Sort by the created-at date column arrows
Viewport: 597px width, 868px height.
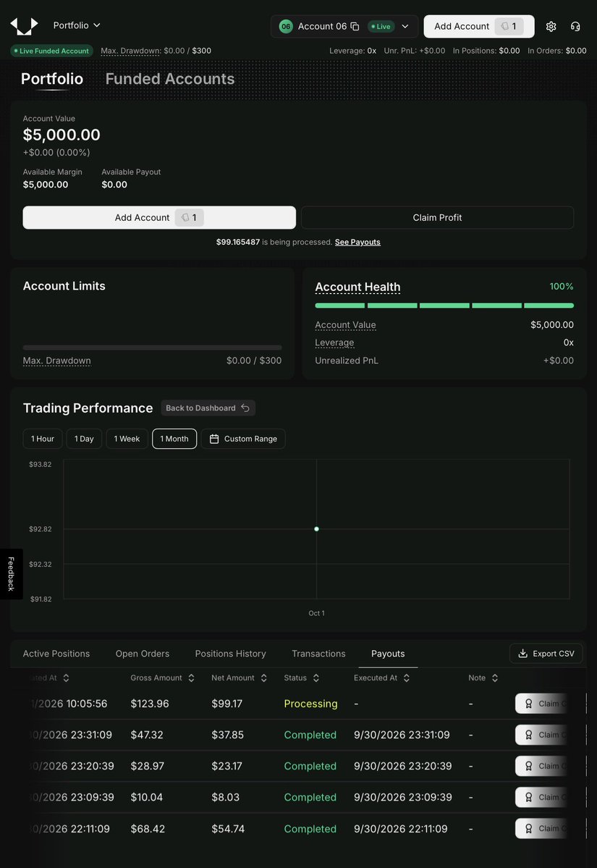pyautogui.click(x=66, y=678)
